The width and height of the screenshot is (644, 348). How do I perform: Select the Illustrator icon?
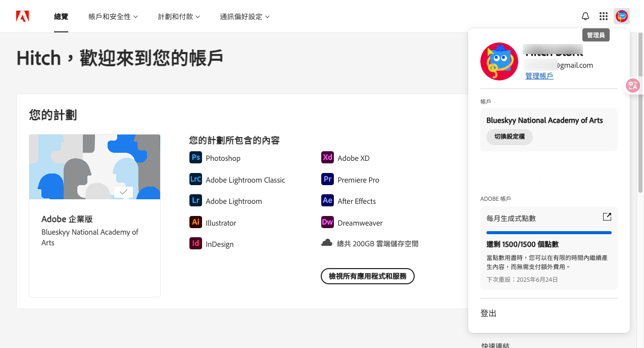click(195, 222)
